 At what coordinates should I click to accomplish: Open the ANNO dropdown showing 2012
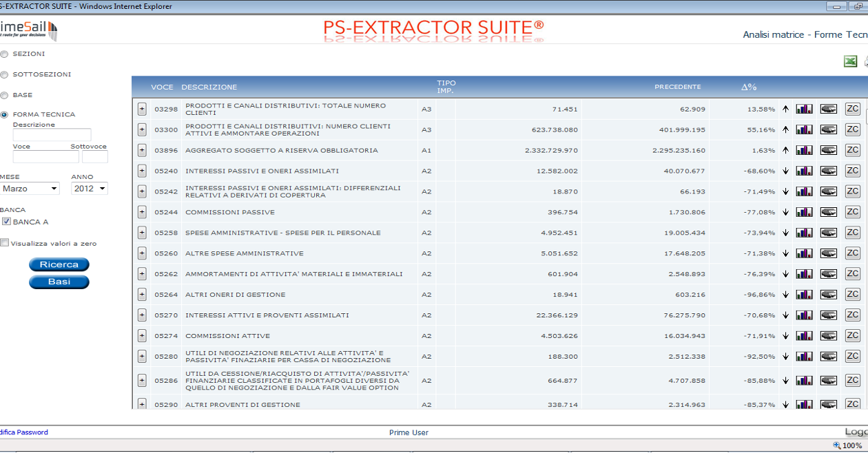[x=90, y=189]
